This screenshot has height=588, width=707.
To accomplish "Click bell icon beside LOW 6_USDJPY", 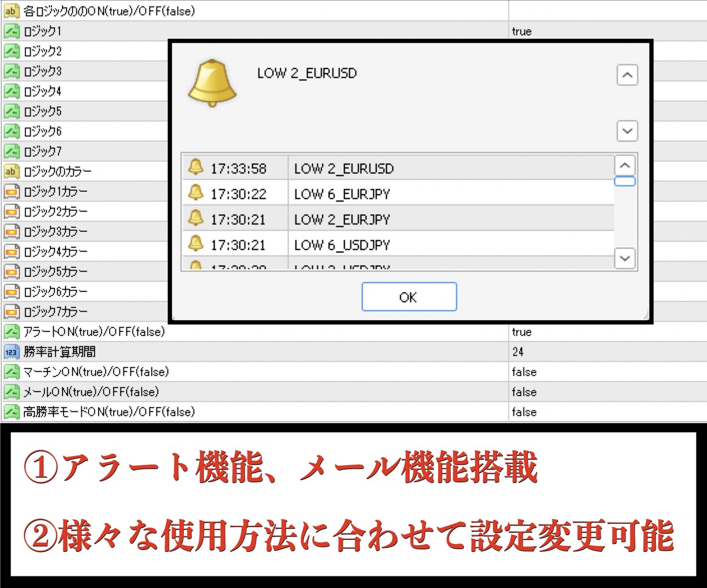I will (196, 243).
